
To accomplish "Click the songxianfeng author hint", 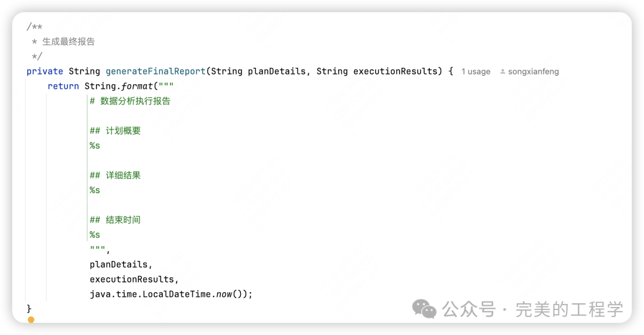I will click(533, 72).
